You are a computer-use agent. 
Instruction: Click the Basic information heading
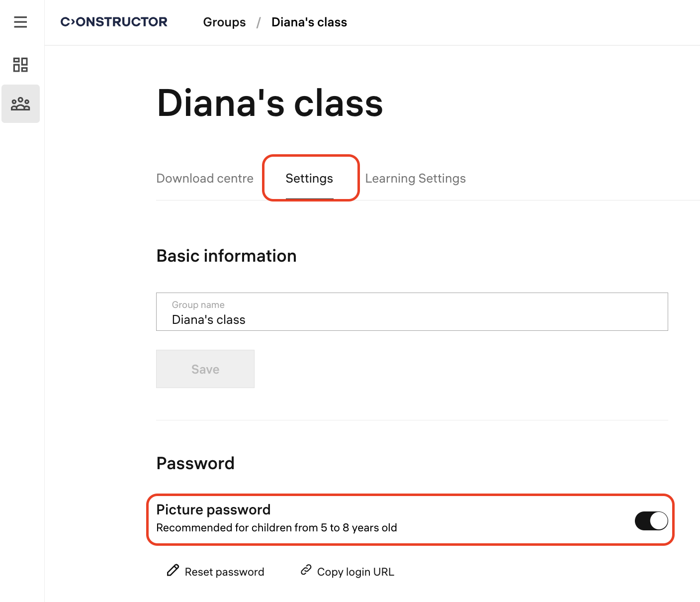[226, 256]
